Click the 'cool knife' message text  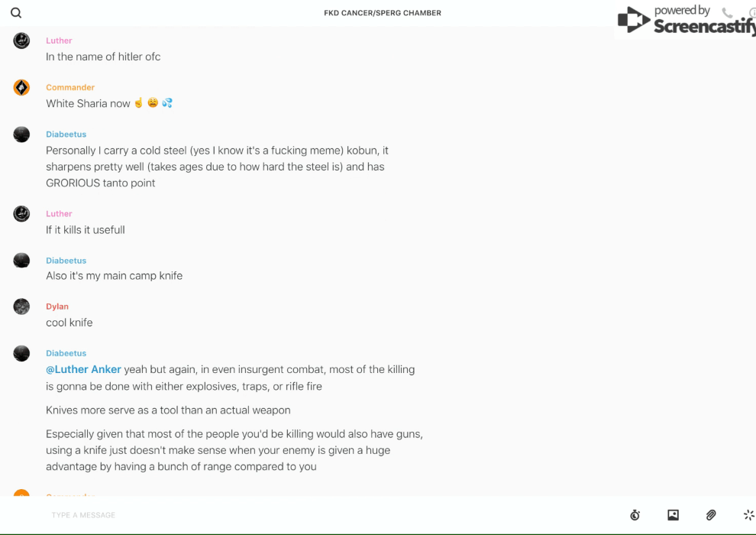69,323
